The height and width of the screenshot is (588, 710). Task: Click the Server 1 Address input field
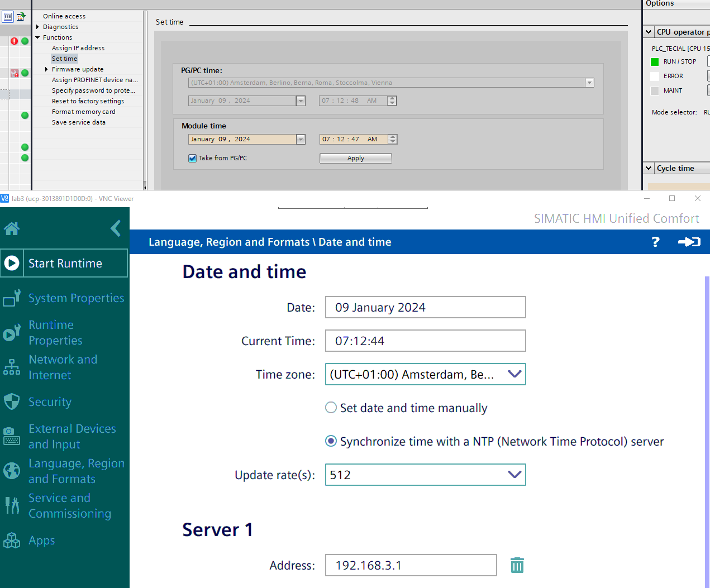(x=411, y=565)
